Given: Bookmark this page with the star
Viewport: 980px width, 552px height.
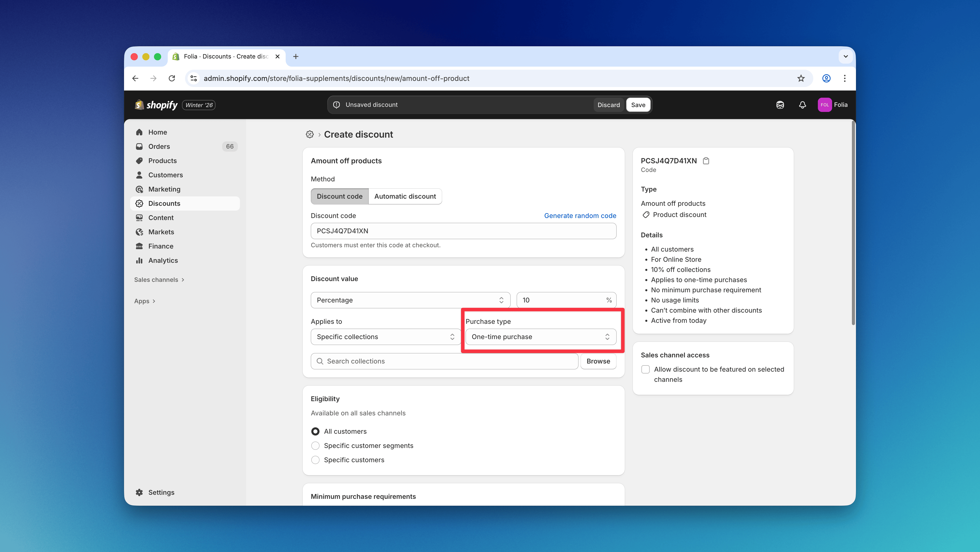Looking at the screenshot, I should pyautogui.click(x=801, y=78).
